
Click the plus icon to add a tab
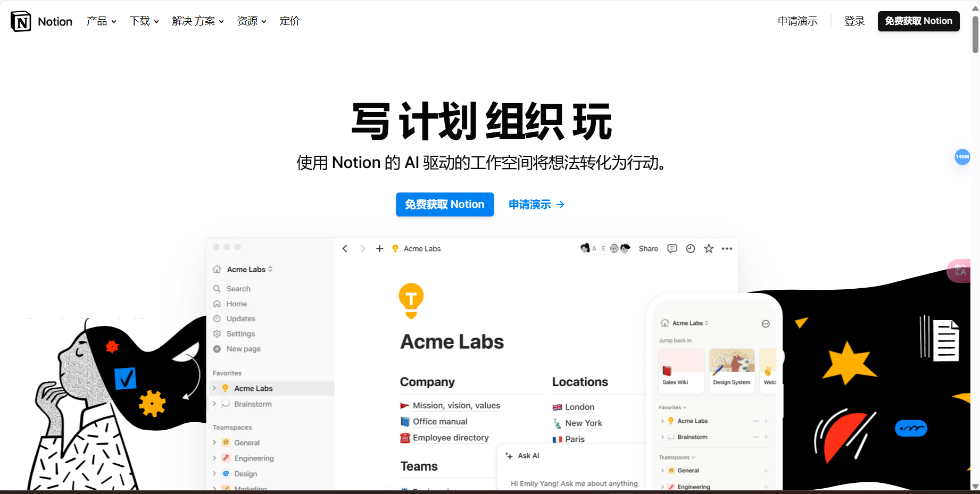379,248
